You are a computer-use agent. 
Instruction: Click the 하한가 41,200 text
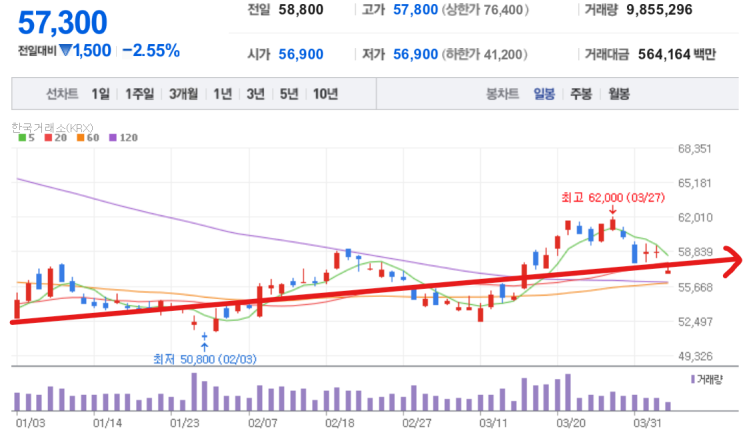click(x=484, y=54)
